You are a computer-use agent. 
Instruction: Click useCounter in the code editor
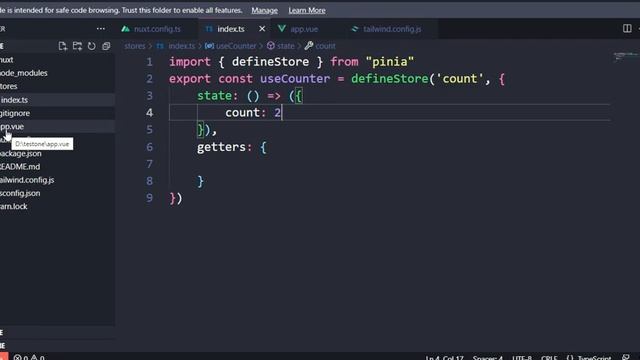pos(295,79)
